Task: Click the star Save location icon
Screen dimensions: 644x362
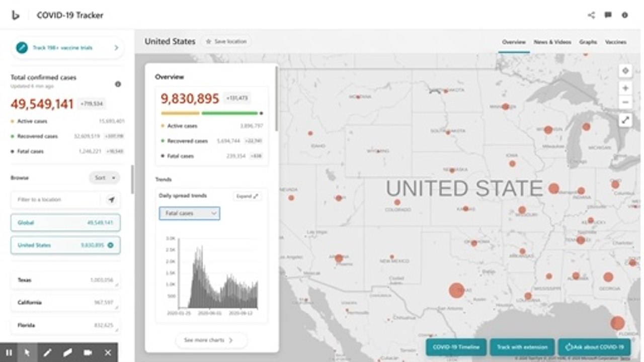Action: (208, 41)
